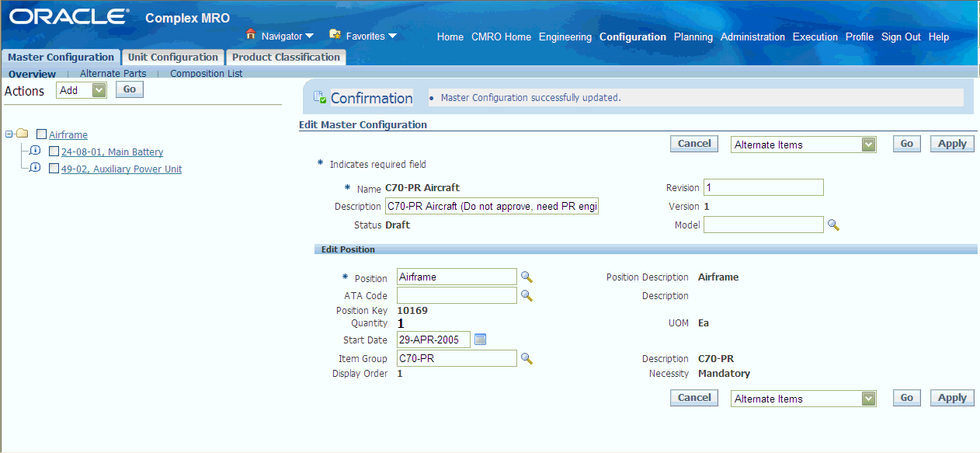The width and height of the screenshot is (980, 453).
Task: Open the 24-08-01, Main Battery link
Action: click(x=112, y=152)
